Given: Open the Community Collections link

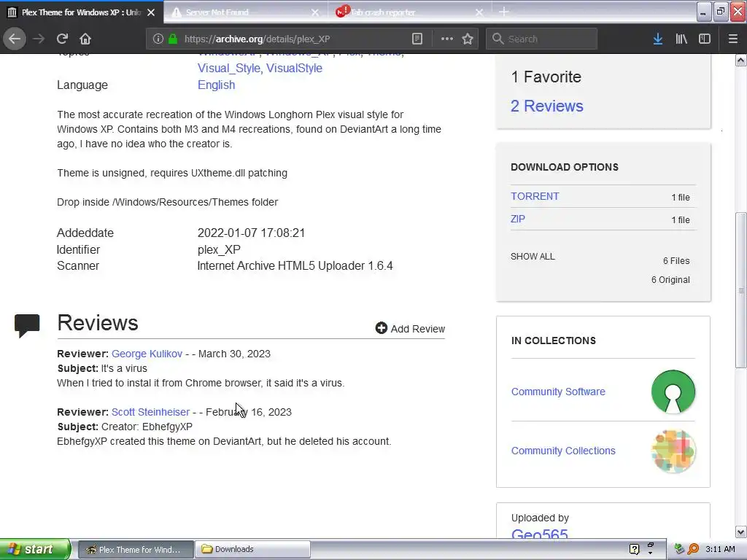Looking at the screenshot, I should coord(563,451).
